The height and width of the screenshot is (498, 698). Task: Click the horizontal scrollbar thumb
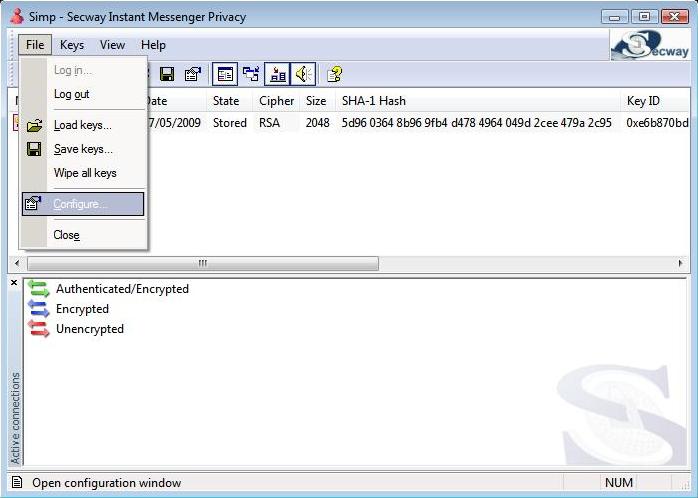[203, 263]
